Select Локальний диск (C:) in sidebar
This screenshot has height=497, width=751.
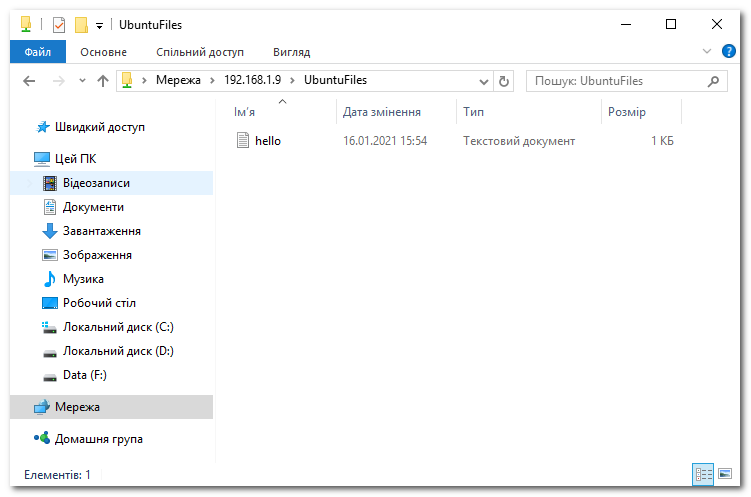coord(118,327)
